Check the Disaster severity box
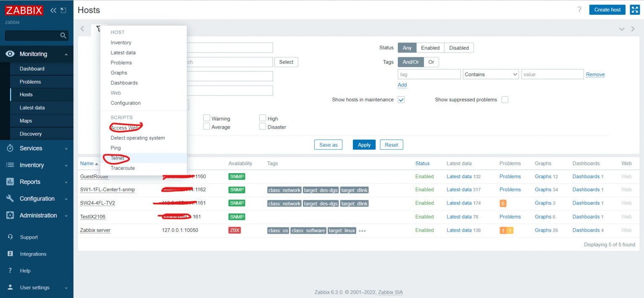Image resolution: width=644 pixels, height=298 pixels. pyautogui.click(x=263, y=126)
